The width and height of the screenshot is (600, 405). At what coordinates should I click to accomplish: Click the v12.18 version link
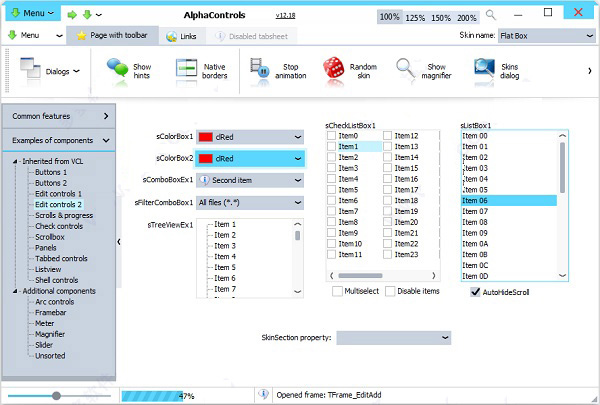click(285, 16)
